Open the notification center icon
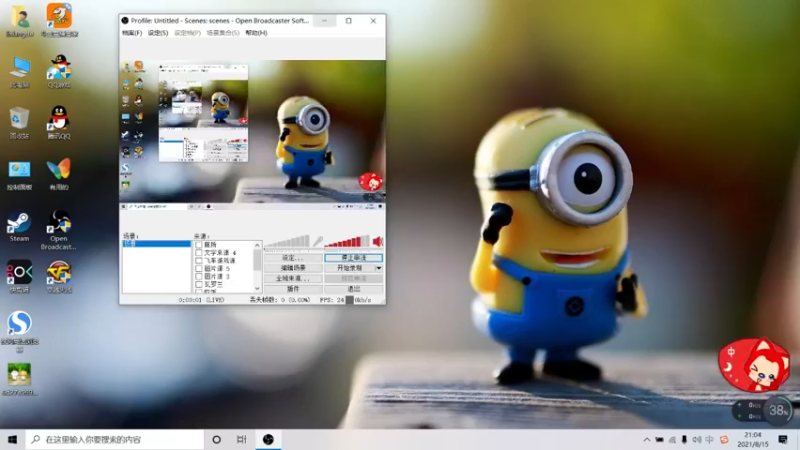 [x=783, y=439]
